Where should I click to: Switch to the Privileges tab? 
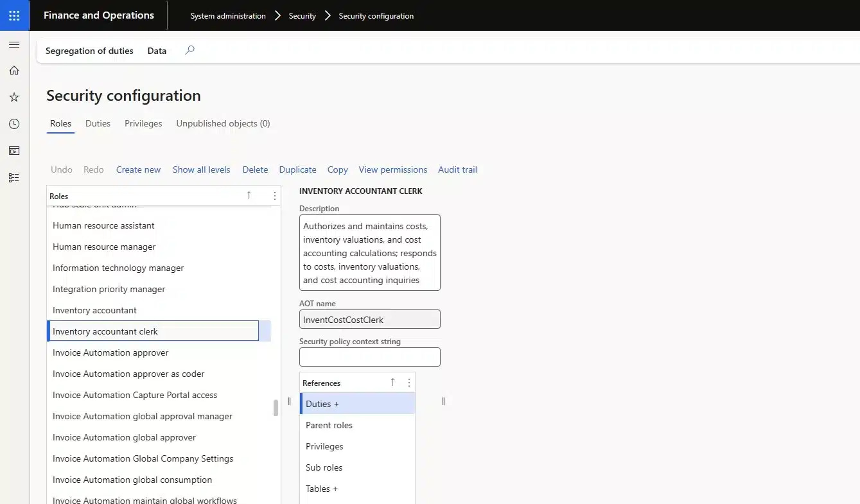[143, 123]
